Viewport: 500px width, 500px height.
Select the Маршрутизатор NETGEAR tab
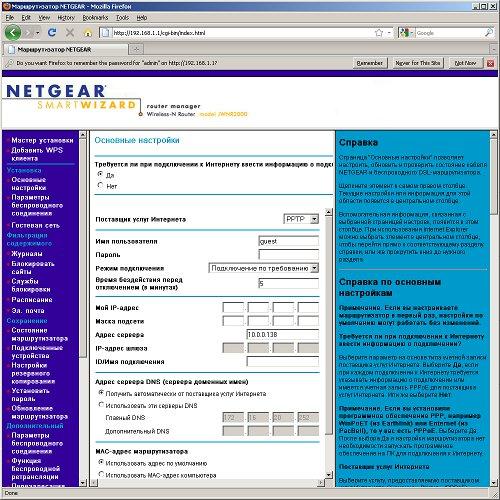coord(65,50)
